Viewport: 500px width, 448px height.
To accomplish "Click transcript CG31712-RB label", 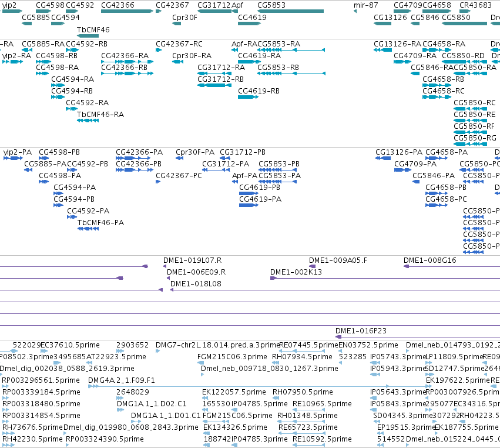I will pos(220,79).
